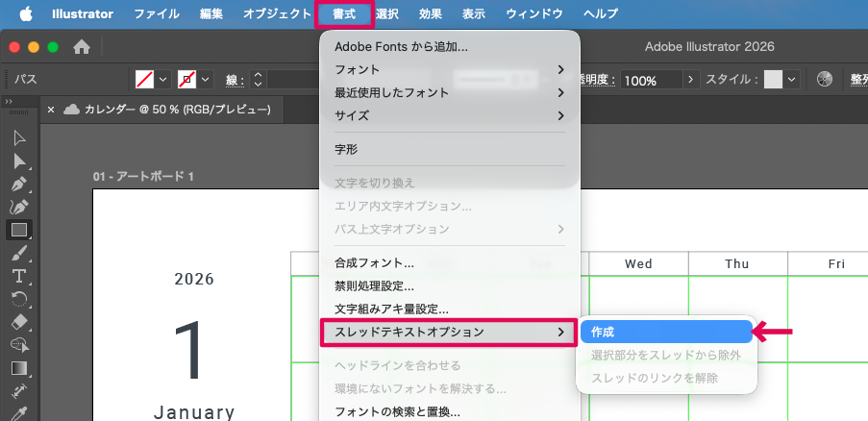Screen dimensions: 868x421
Task: Open the fill color dropdown
Action: point(163,80)
